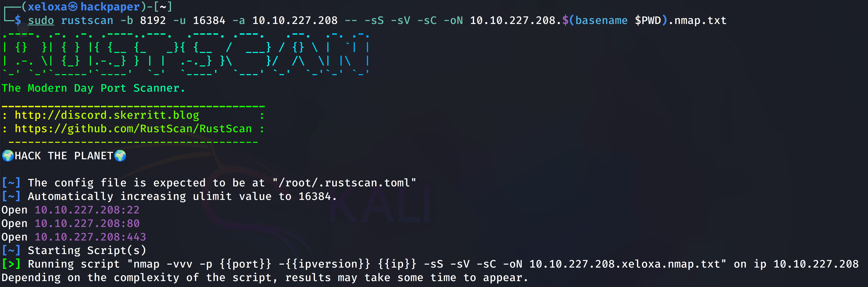Click globe emoji after HACK THE PLANET

120,156
